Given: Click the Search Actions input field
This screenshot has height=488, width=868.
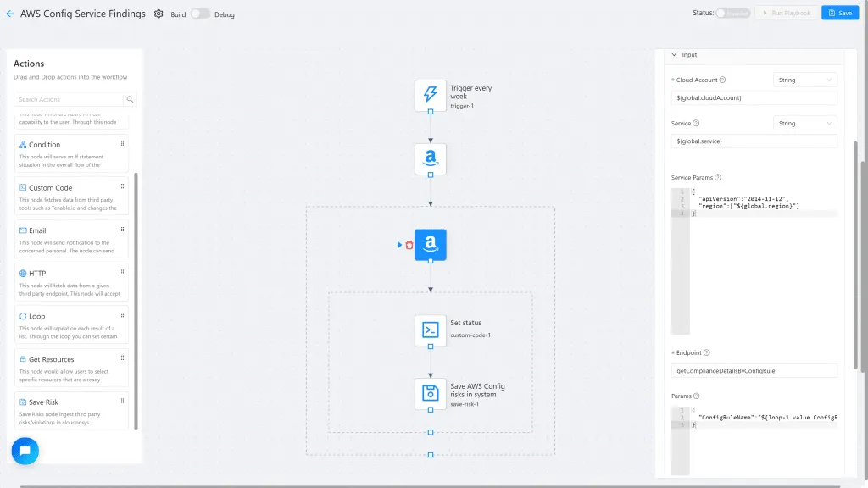Looking at the screenshot, I should coord(69,100).
